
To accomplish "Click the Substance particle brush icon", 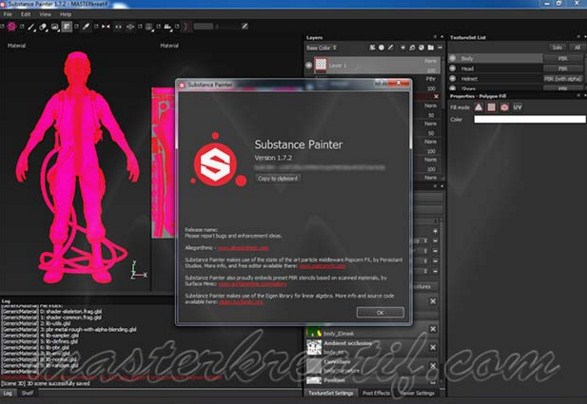I will [x=12, y=27].
